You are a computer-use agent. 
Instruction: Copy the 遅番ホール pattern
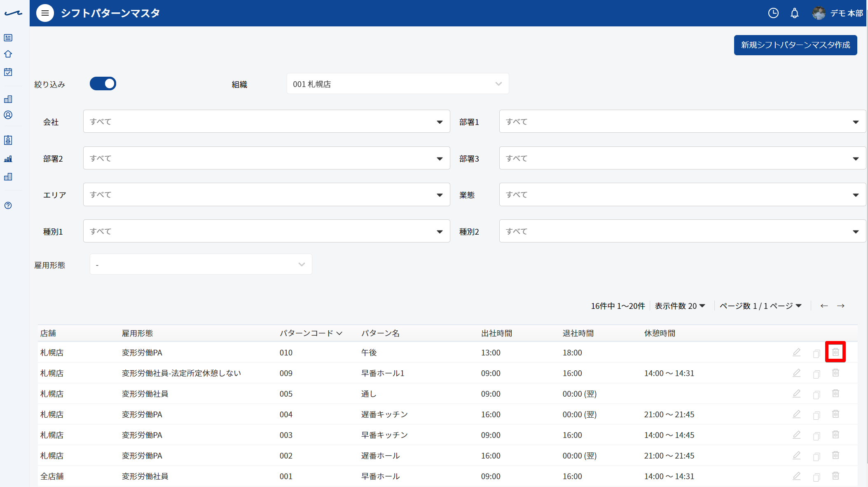(817, 456)
